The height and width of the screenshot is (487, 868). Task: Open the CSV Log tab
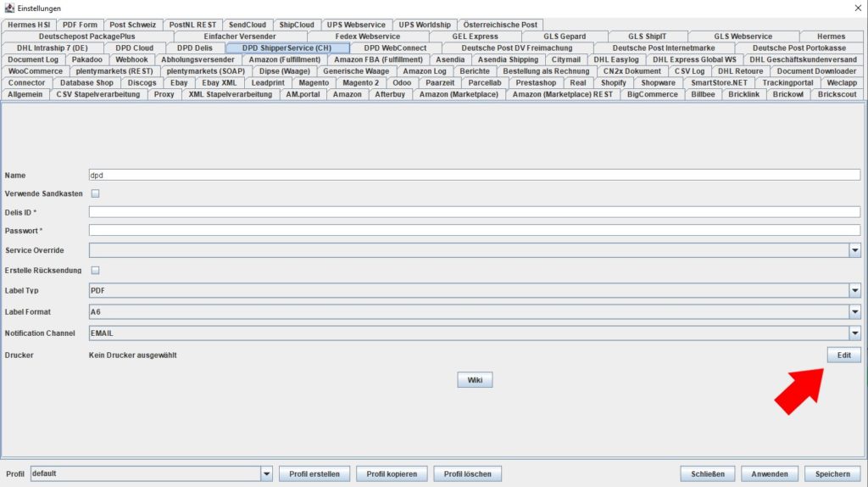point(689,71)
